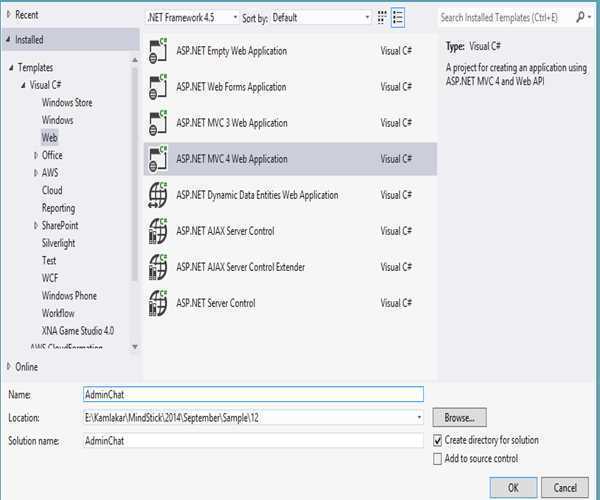This screenshot has width=600, height=500.
Task: Click the Browse... button
Action: [459, 417]
